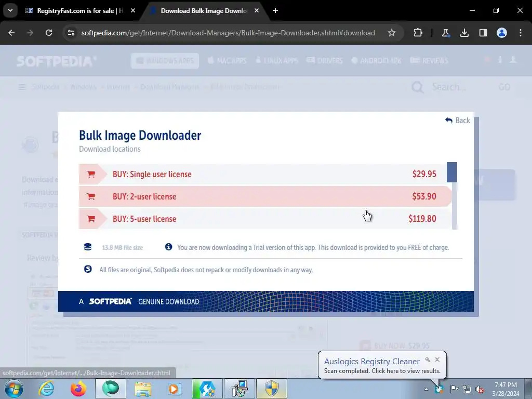
Task: Click the Softpedia S badge icon
Action: (88, 269)
